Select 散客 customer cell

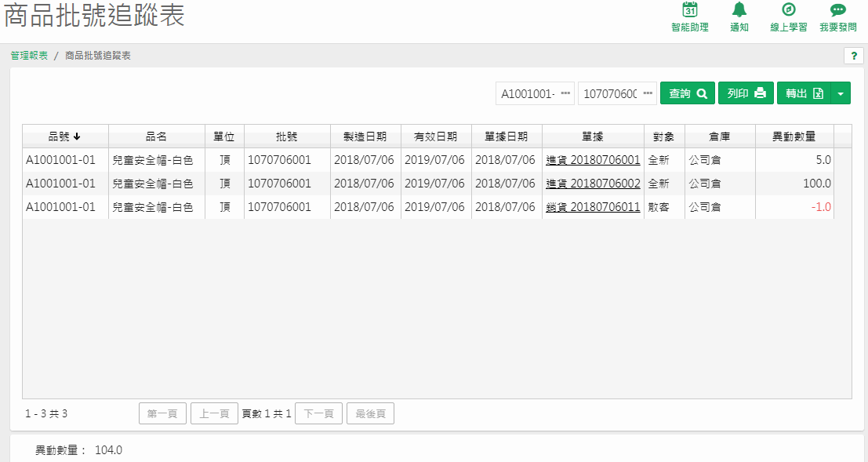tap(664, 207)
